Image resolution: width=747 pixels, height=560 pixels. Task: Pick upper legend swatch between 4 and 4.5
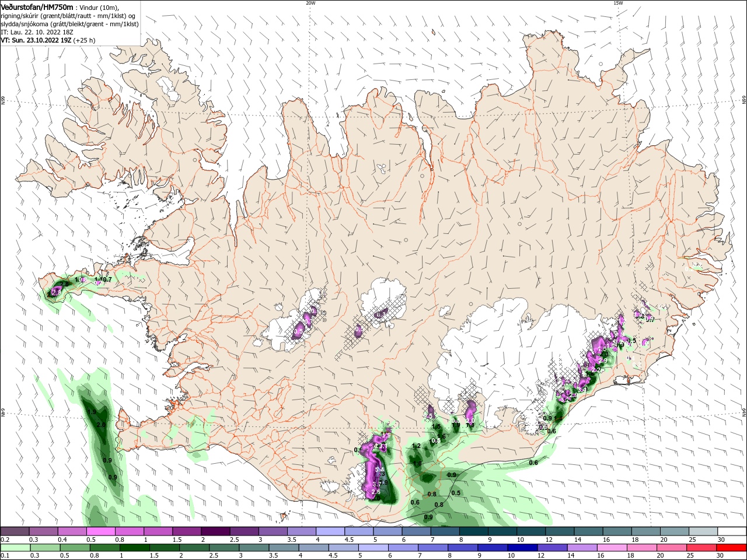click(x=330, y=531)
